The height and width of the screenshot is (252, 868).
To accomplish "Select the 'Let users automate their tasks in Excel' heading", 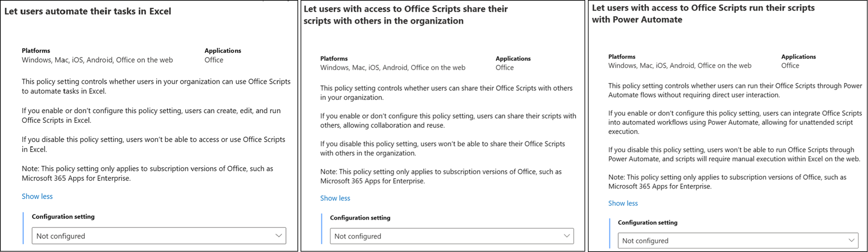I will 88,11.
